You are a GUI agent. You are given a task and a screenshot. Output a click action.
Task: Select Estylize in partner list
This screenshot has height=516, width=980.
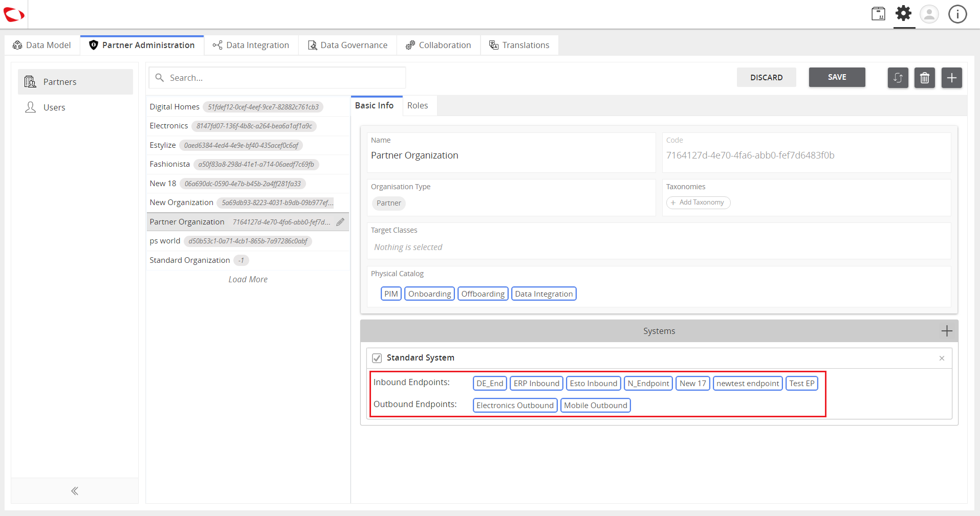(248, 145)
